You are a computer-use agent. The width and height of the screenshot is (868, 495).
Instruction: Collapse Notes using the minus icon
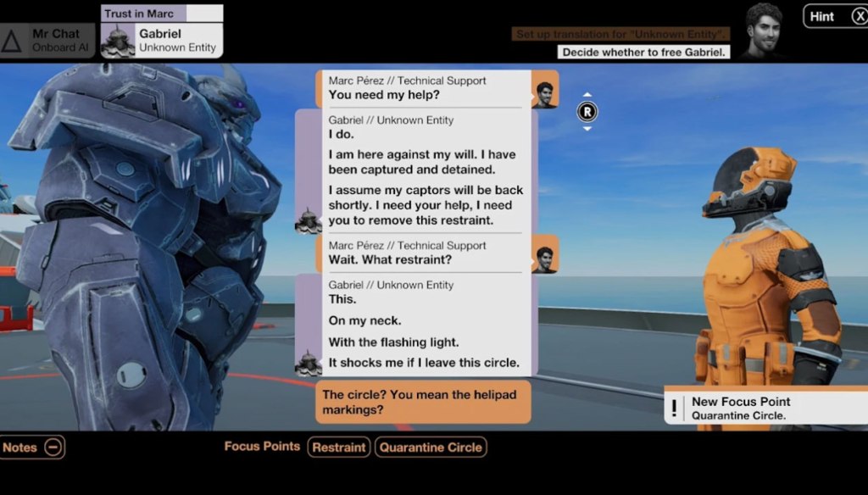click(53, 447)
